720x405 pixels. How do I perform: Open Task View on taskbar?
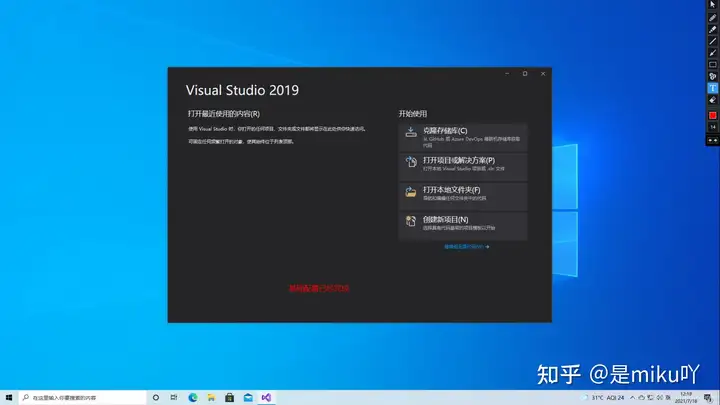(174, 397)
